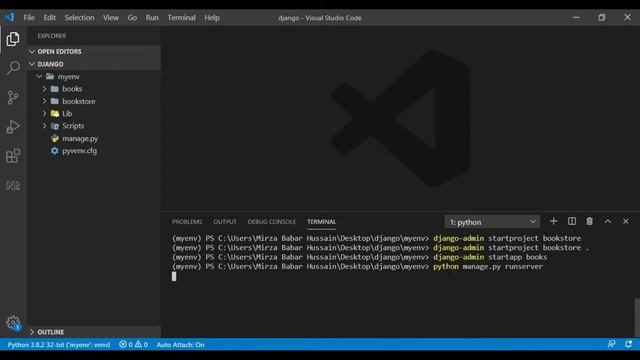Open the File menu
640x360 pixels.
tap(29, 18)
